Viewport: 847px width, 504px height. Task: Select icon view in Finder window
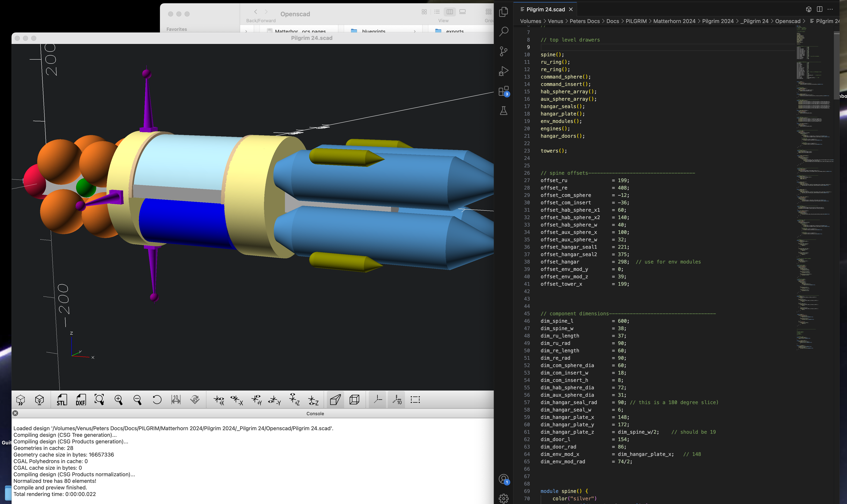coord(424,12)
